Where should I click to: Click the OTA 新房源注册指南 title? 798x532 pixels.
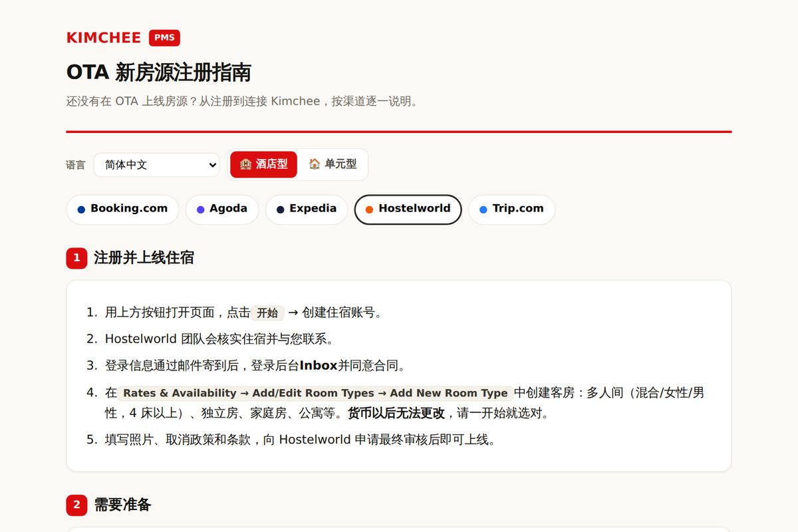(159, 72)
